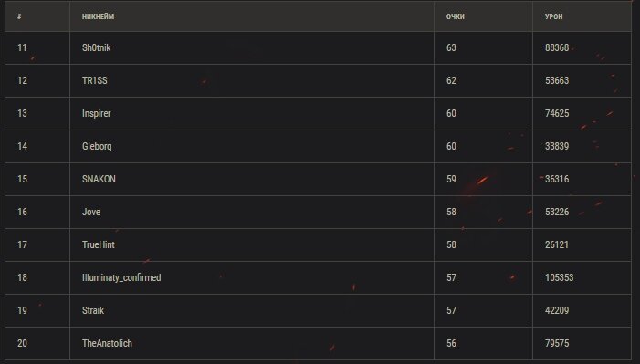
Task: Click the Straik nickname
Action: click(x=93, y=310)
